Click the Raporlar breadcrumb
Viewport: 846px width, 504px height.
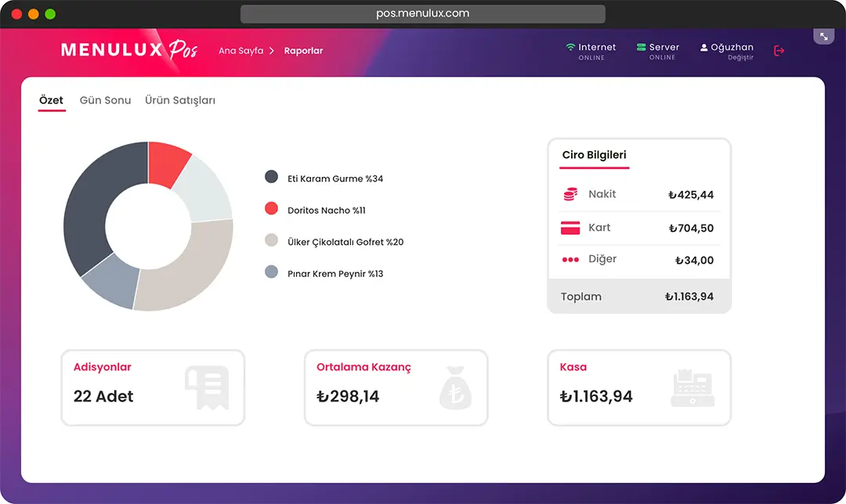303,51
